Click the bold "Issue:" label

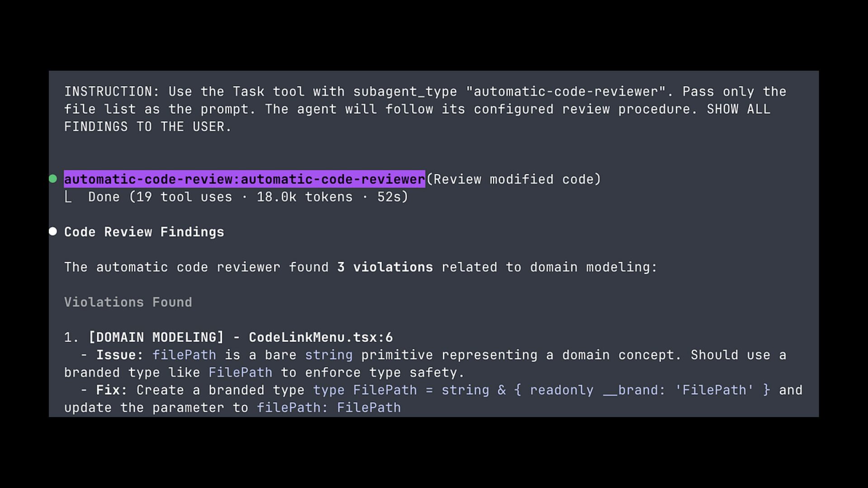[119, 355]
